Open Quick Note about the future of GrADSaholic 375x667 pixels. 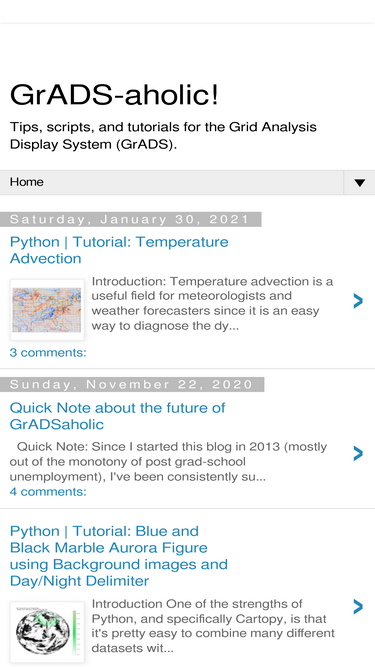click(117, 416)
